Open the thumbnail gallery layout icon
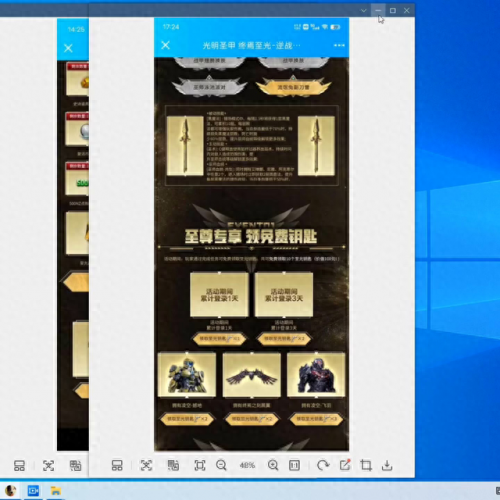Screen dimensions: 500x500 117,465
